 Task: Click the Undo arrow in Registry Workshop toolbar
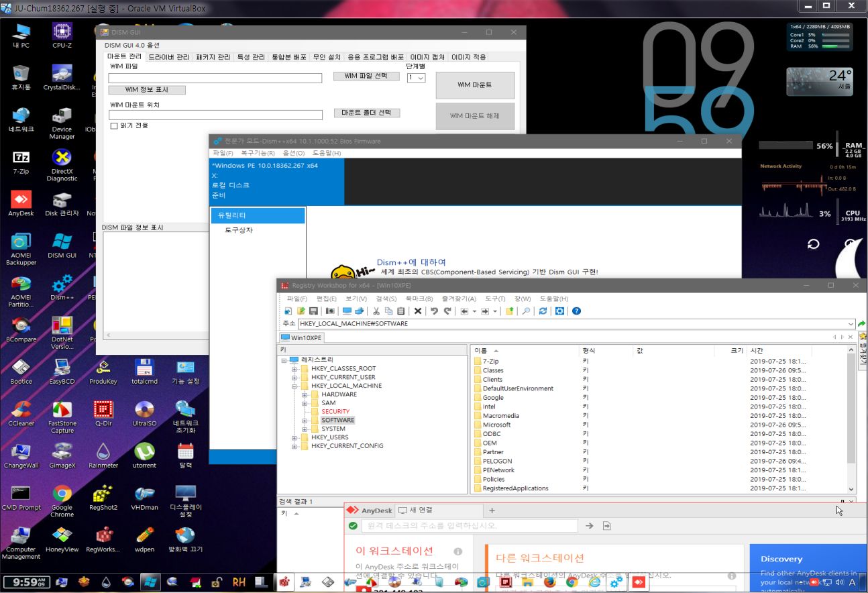(435, 311)
